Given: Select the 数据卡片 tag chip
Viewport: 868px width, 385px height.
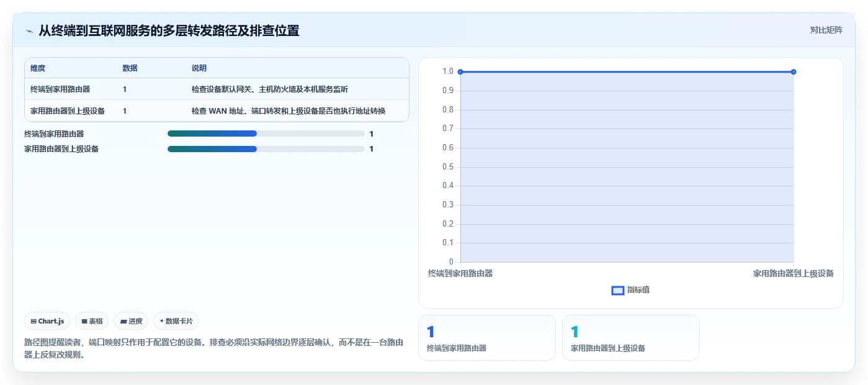Looking at the screenshot, I should [176, 321].
